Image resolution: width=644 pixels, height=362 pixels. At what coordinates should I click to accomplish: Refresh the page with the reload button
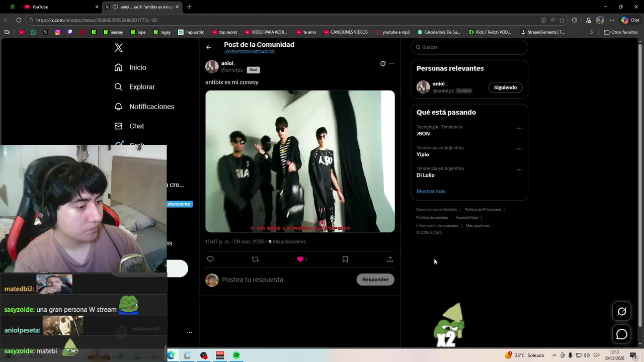(x=19, y=20)
